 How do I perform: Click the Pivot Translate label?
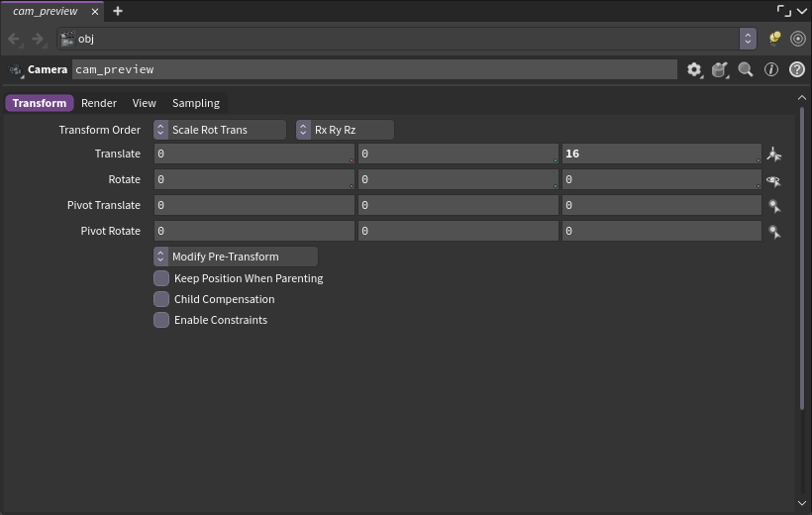pos(104,205)
